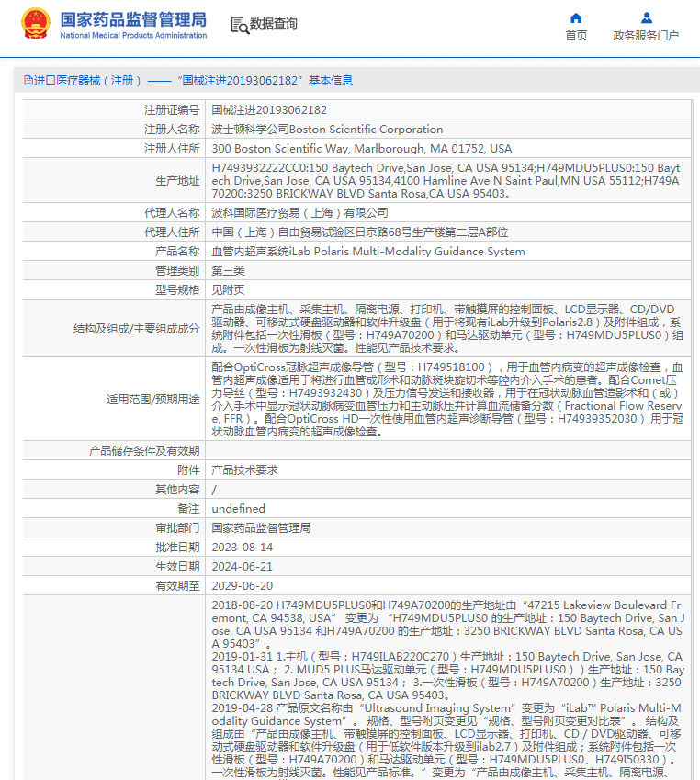
Task: Select 300 Boston Scientific Way address value
Action: click(x=362, y=149)
